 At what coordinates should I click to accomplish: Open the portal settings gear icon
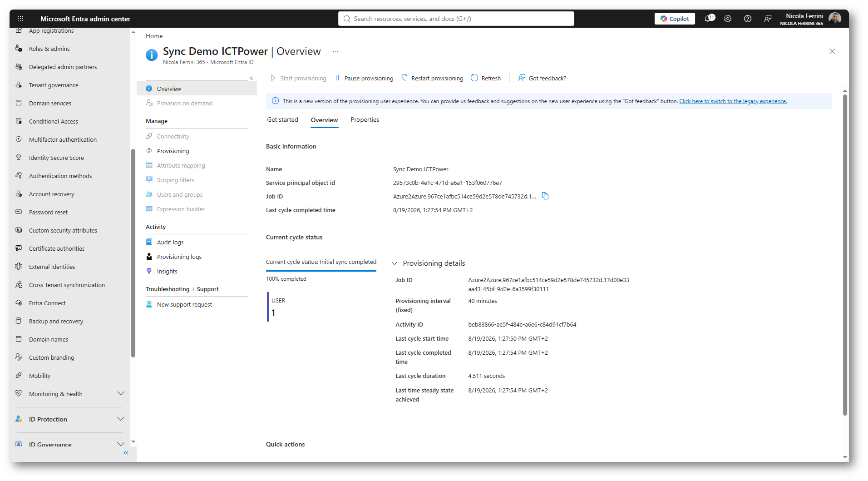coord(728,19)
